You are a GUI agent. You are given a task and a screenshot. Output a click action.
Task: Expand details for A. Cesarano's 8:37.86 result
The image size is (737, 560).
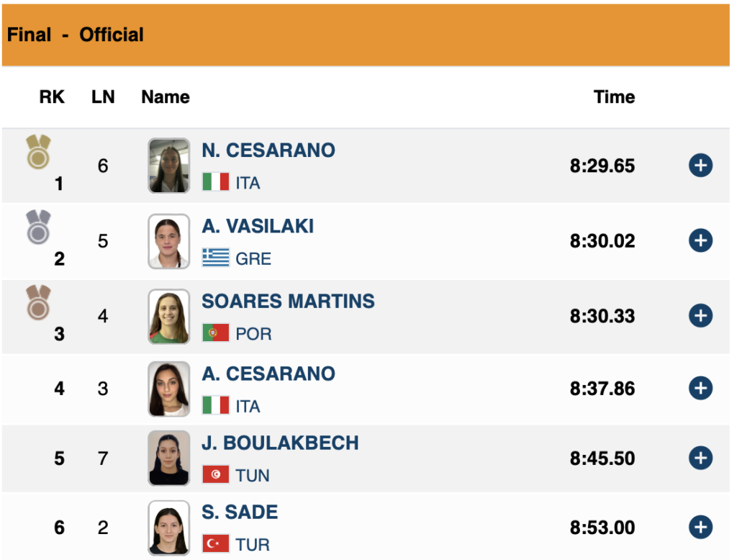coord(700,389)
